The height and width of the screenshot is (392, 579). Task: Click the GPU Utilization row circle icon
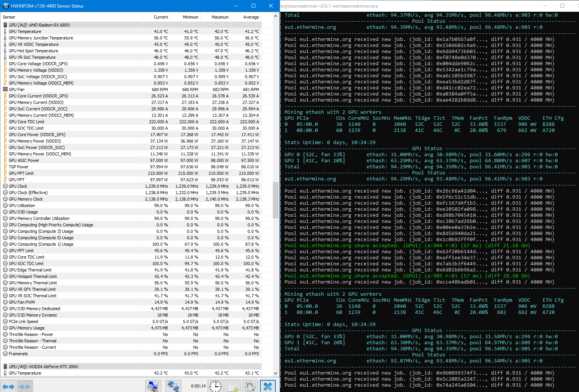point(5,205)
